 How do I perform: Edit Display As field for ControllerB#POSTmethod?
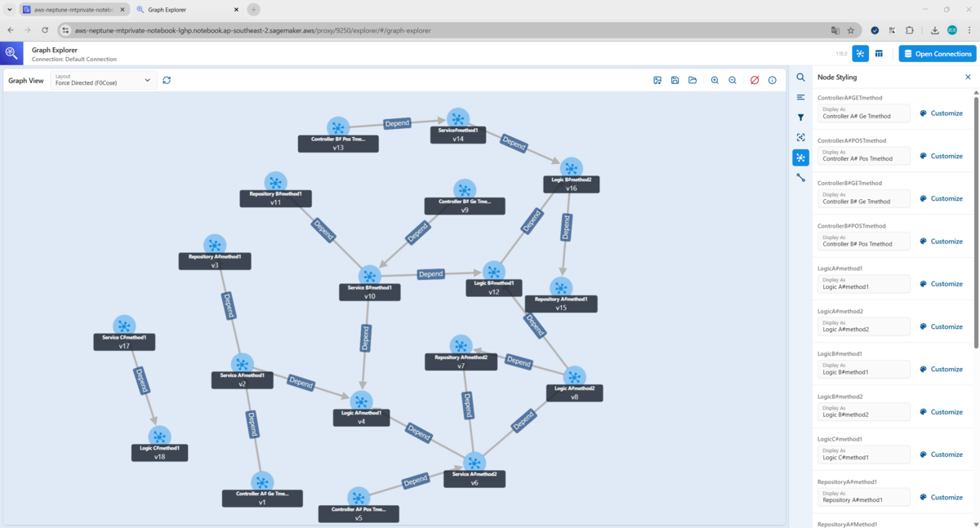(864, 242)
